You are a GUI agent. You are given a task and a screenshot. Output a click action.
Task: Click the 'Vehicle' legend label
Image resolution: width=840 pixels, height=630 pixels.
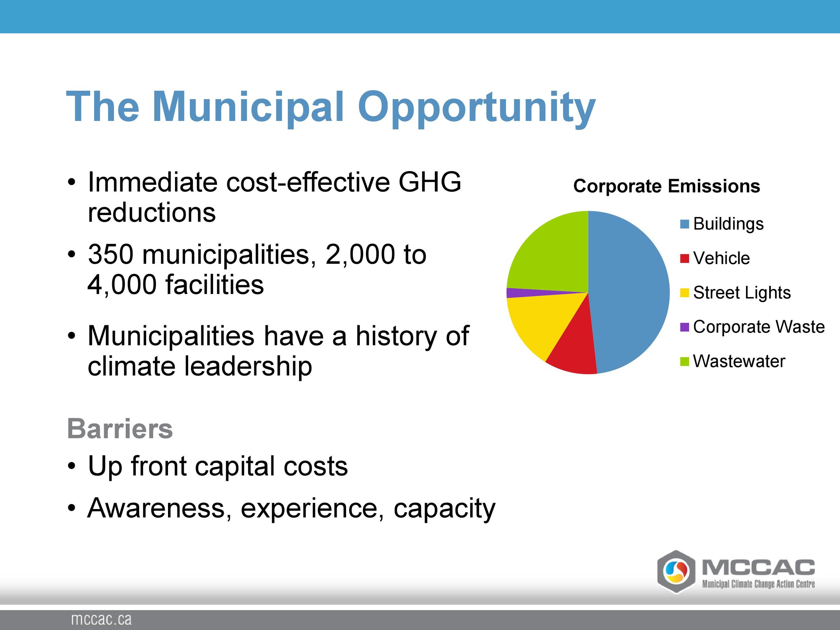pos(721,258)
